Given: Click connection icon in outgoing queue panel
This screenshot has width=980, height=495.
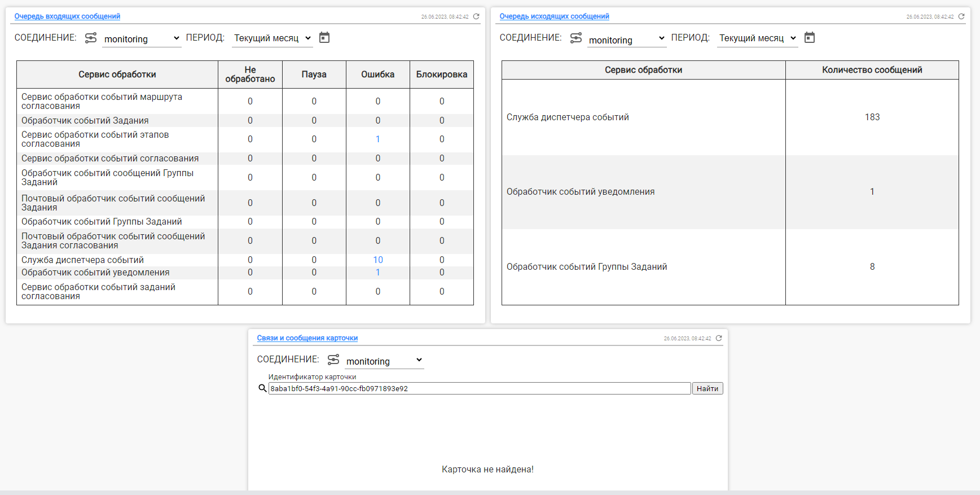Looking at the screenshot, I should [576, 38].
